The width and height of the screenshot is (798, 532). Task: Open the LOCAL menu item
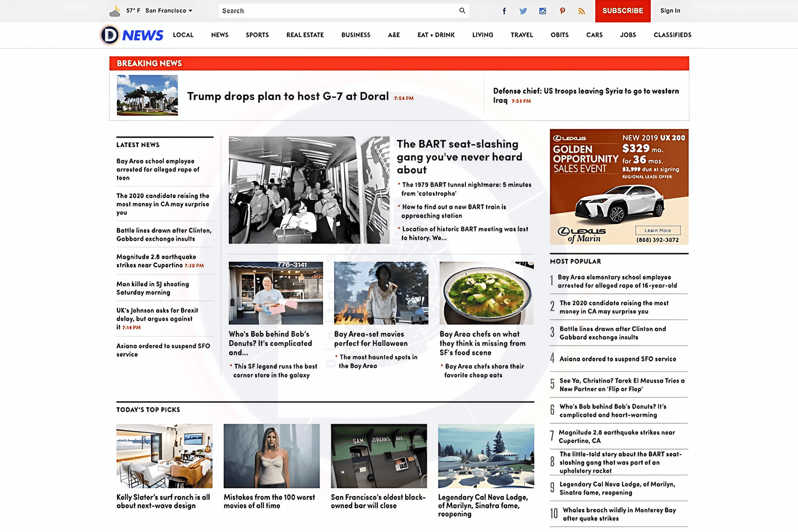(x=183, y=35)
